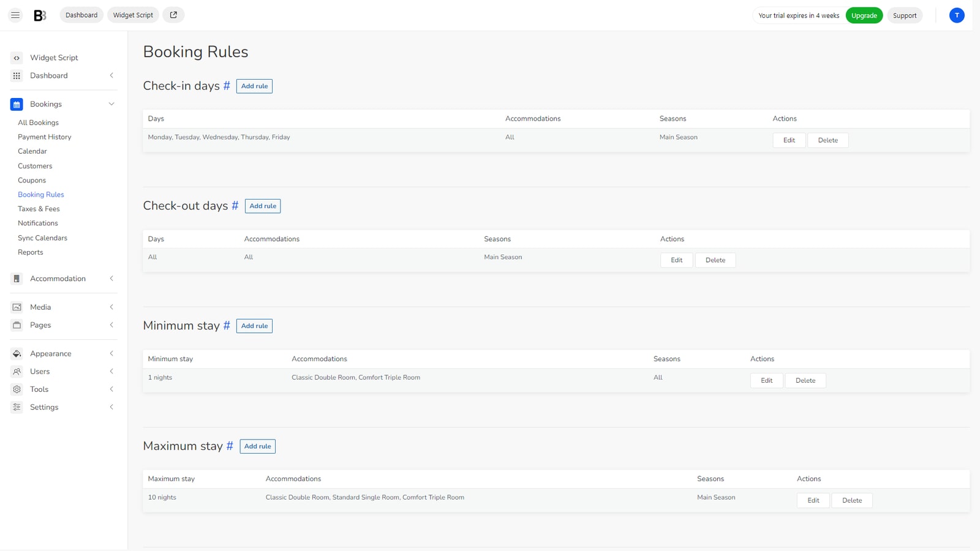This screenshot has height=551, width=980.
Task: Click the Settings sliders icon
Action: 16,407
